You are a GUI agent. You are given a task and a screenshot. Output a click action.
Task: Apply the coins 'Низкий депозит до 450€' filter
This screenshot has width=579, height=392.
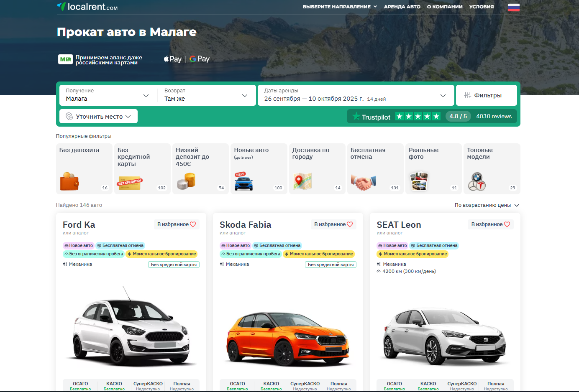[200, 169]
